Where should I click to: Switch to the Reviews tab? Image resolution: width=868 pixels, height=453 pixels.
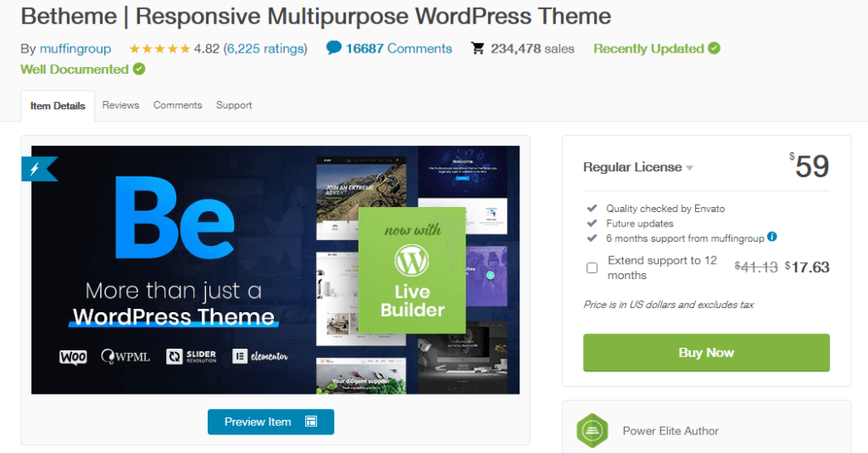tap(120, 105)
